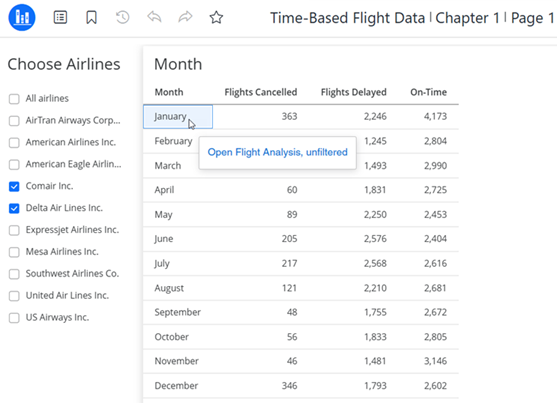This screenshot has height=403, width=557.
Task: Click November's on-time value 3,146
Action: (x=435, y=361)
